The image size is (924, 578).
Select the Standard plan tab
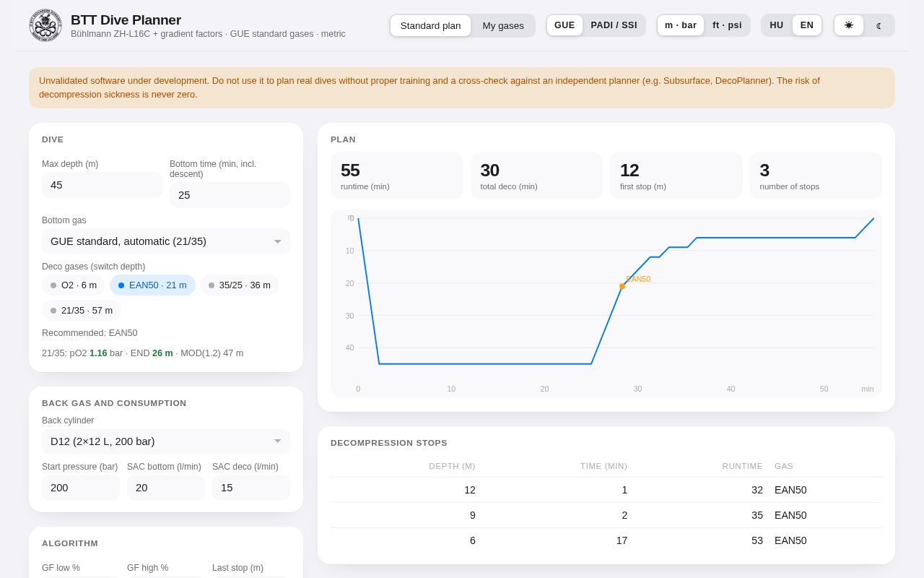coord(430,25)
